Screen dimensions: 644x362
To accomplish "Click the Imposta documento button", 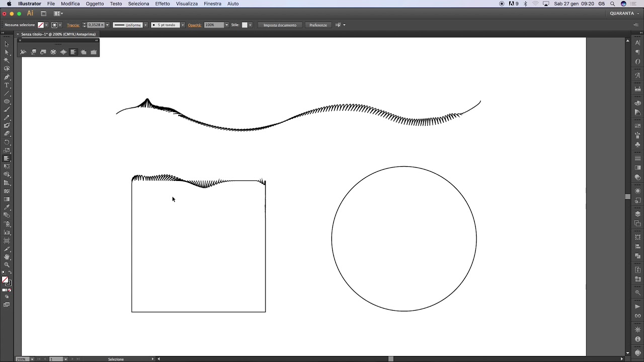I will pos(280,25).
